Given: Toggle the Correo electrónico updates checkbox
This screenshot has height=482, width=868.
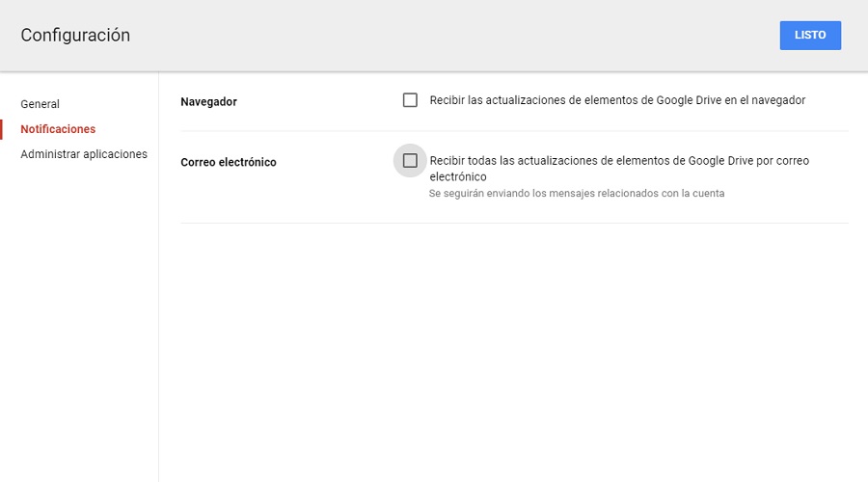Looking at the screenshot, I should 410,161.
